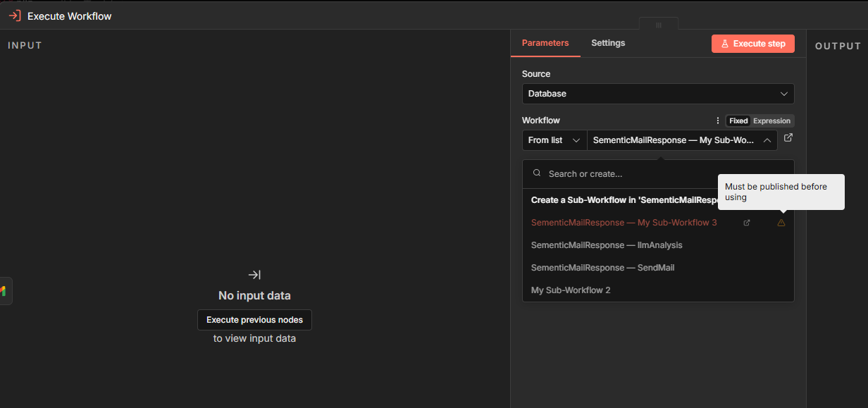Click the magnifier icon in the workflow search box

click(537, 173)
